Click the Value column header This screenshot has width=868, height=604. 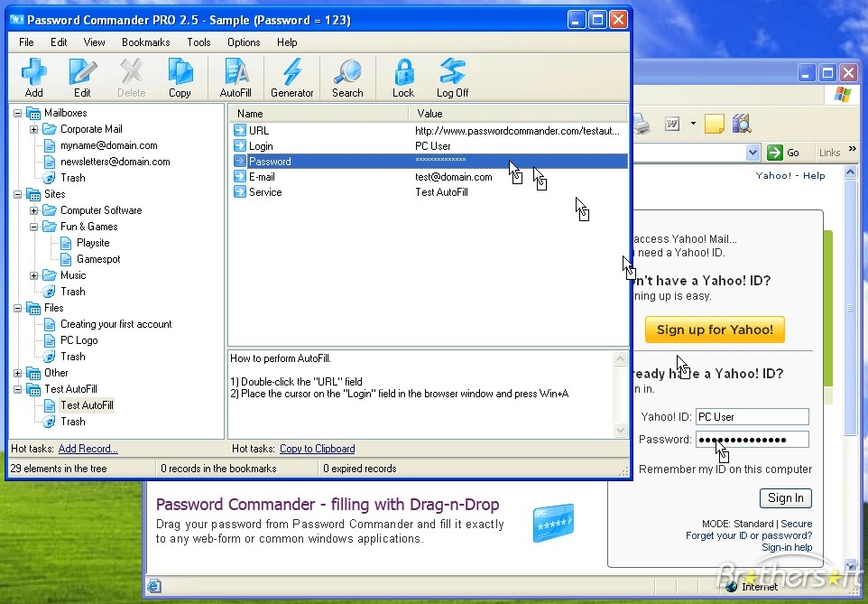pos(518,113)
